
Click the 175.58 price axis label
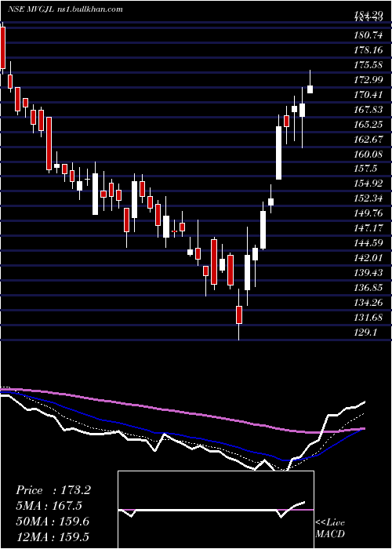368,65
